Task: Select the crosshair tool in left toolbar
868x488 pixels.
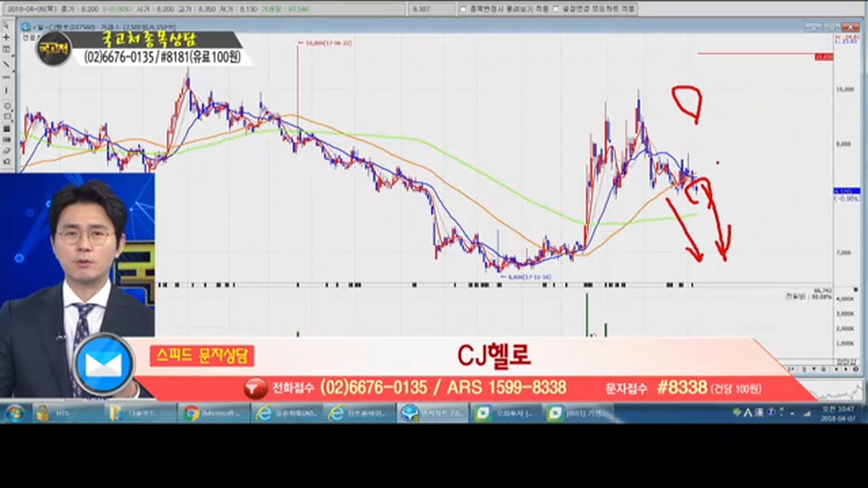Action: pos(7,37)
